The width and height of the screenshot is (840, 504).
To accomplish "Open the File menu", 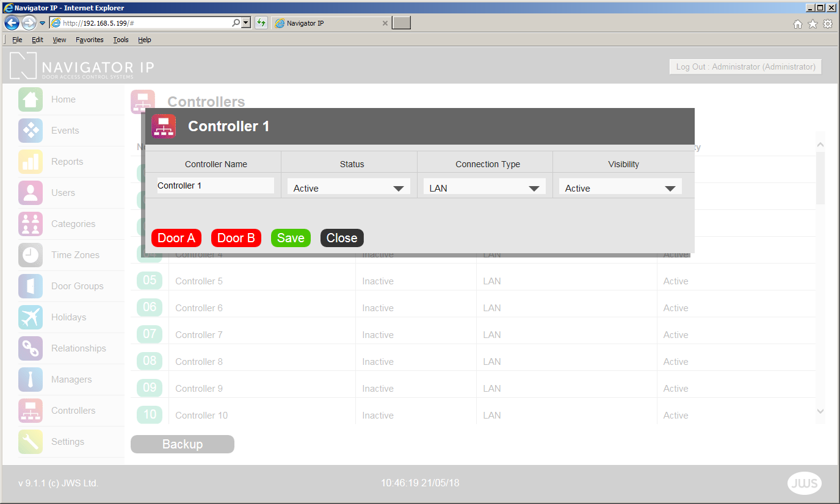I will (17, 40).
